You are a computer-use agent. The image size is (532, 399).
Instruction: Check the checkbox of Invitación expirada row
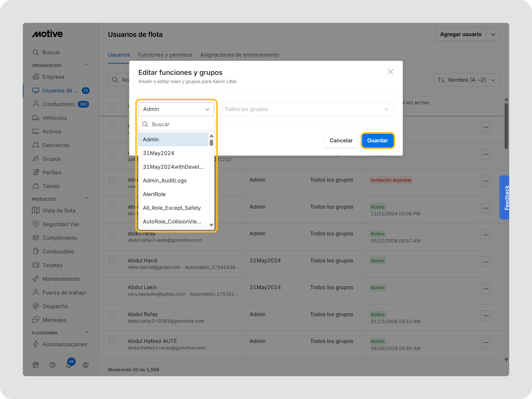(x=112, y=180)
